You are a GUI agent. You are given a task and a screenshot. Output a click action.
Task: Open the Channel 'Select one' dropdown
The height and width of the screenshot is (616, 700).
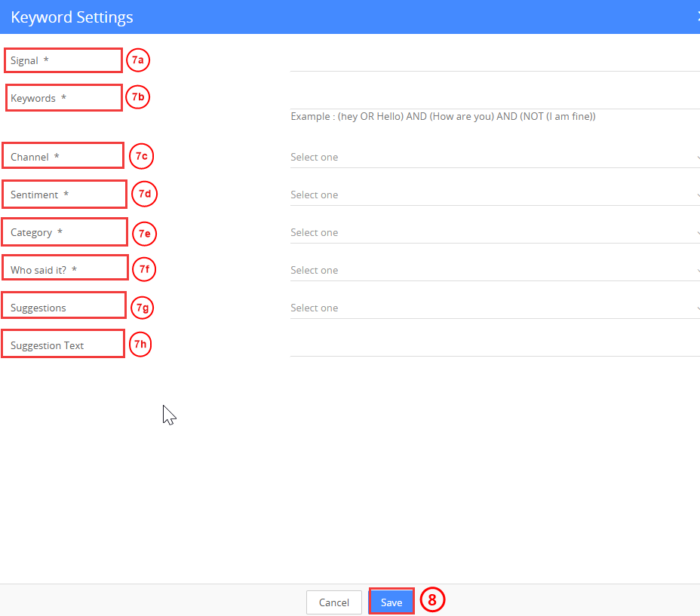494,157
